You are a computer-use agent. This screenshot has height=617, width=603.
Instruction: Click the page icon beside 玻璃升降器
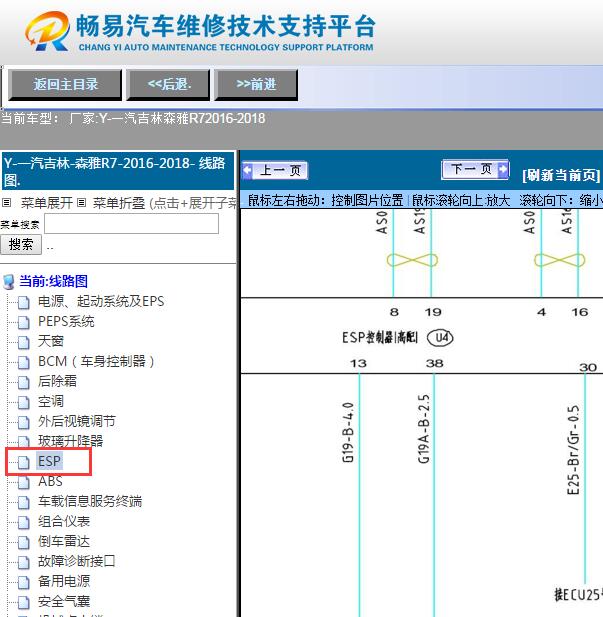(24, 442)
